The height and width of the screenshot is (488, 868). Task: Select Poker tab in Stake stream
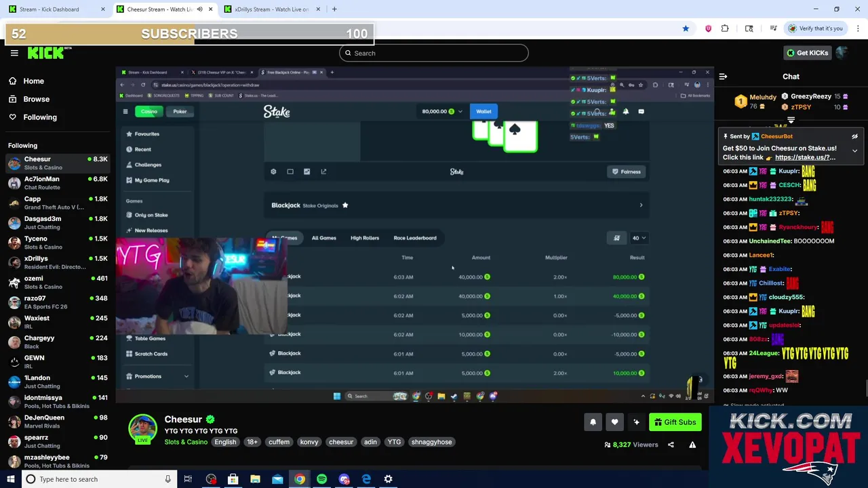tap(180, 111)
